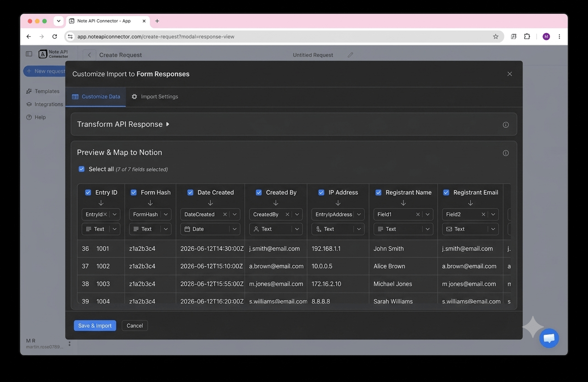
Task: Expand Transform API Response section
Action: click(123, 124)
